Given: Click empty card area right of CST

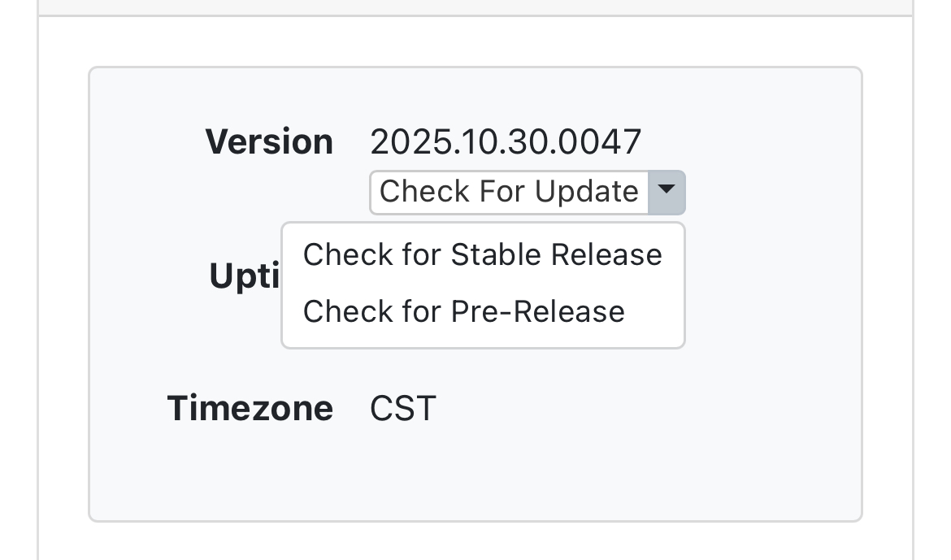Looking at the screenshot, I should pyautogui.click(x=650, y=407).
